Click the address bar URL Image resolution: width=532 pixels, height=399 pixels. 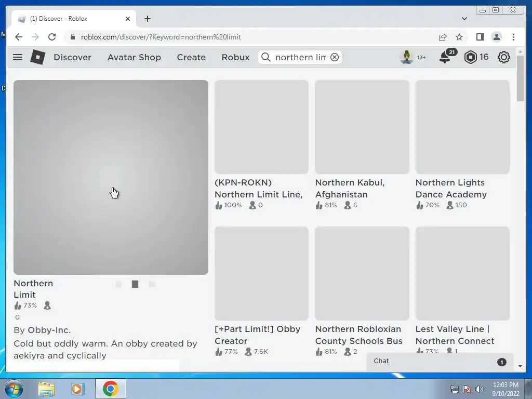(x=161, y=37)
